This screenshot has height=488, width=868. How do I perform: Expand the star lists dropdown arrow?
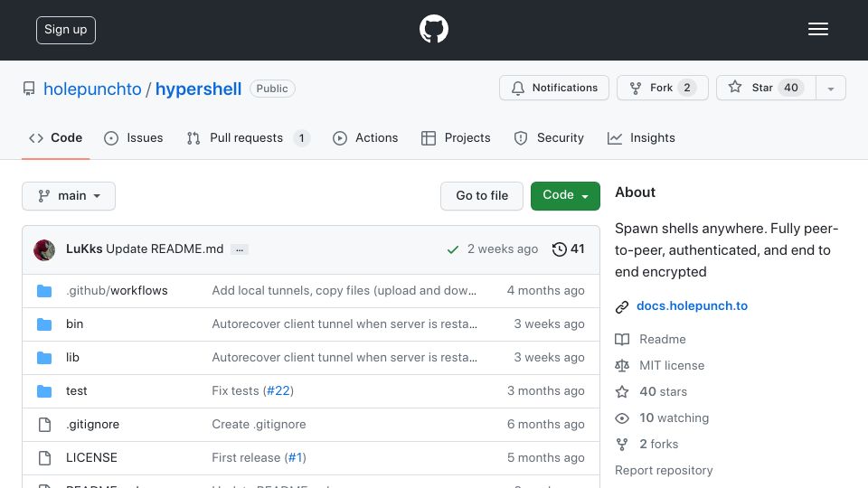pyautogui.click(x=831, y=88)
